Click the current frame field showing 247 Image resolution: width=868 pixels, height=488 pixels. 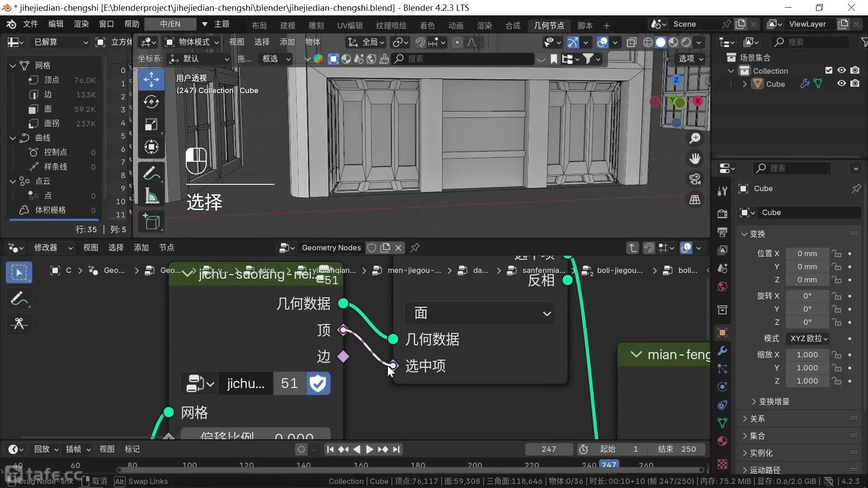pos(548,449)
